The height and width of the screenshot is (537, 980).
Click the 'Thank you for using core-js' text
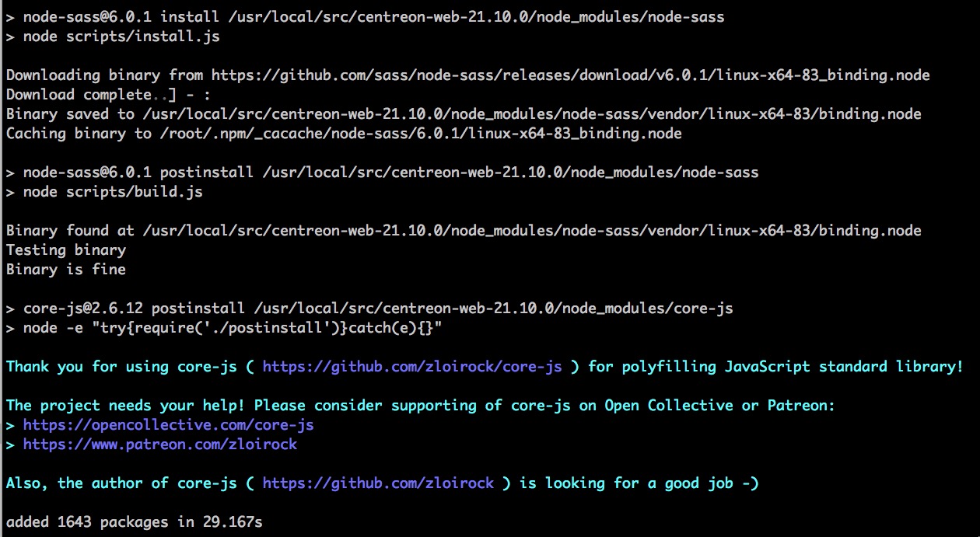[124, 367]
